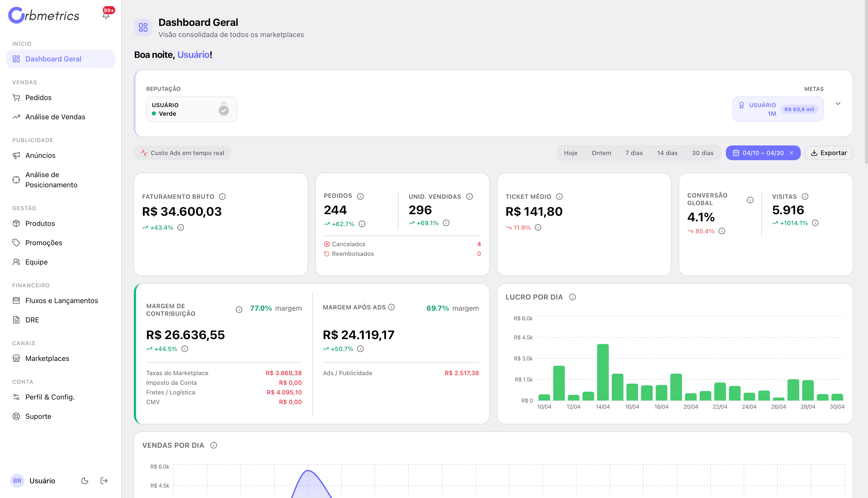The height and width of the screenshot is (498, 868).
Task: Open the Usuário 1M goal card
Action: [778, 109]
